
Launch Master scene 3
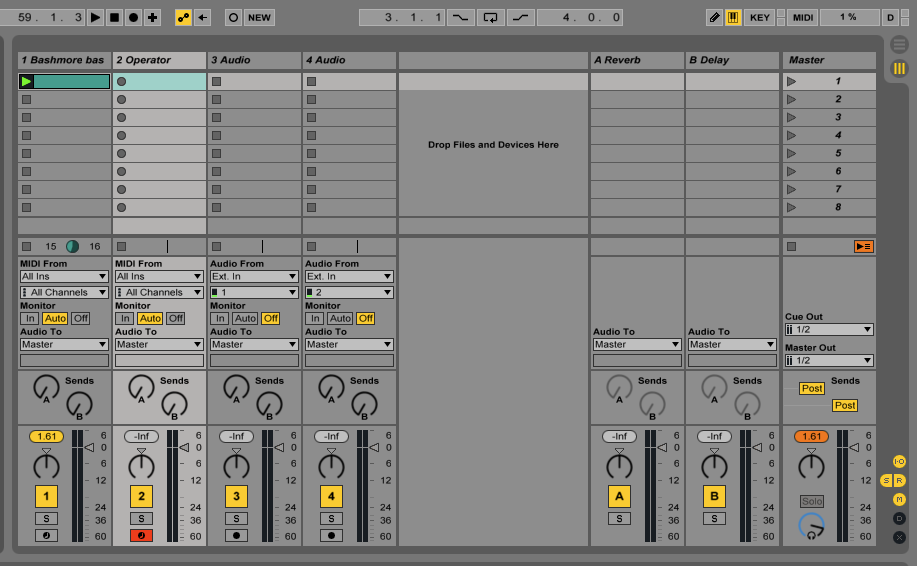point(793,117)
